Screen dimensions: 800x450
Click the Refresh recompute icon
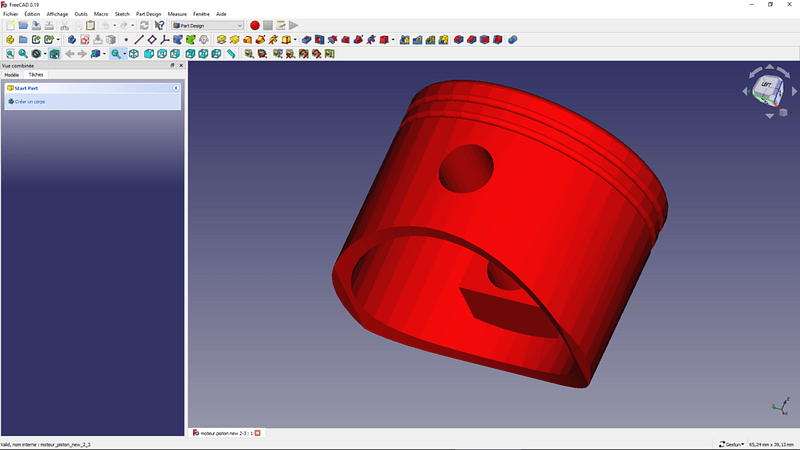click(144, 26)
